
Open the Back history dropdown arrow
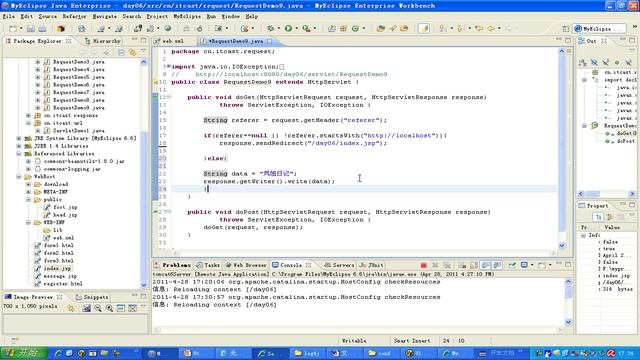(499, 29)
